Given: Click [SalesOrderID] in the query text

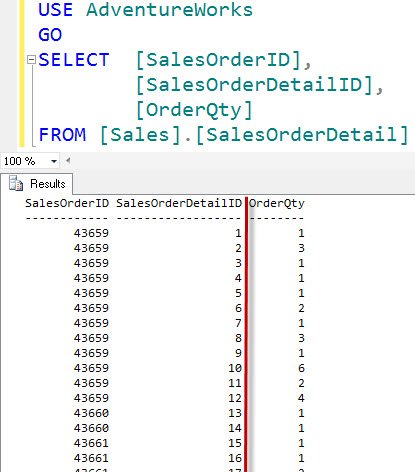Looking at the screenshot, I should pyautogui.click(x=219, y=60).
